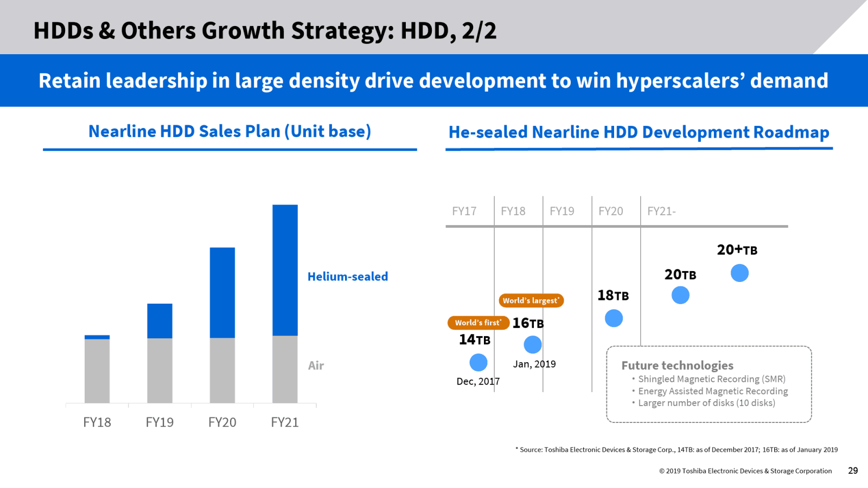Screen dimensions: 868x488
Task: Select the 'Shingled Magnetic Recording (SMR)' bullet
Action: (712, 379)
